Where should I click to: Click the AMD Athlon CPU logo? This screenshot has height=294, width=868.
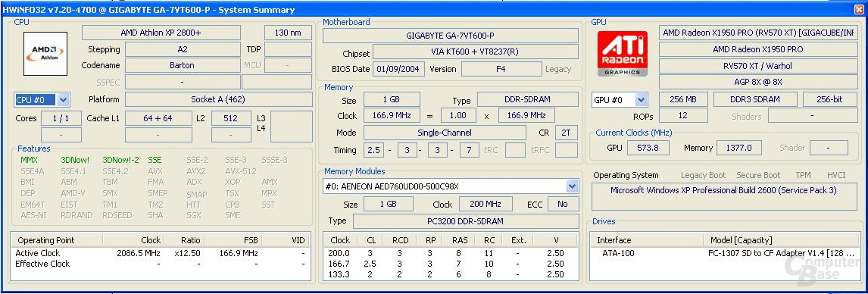coord(45,54)
